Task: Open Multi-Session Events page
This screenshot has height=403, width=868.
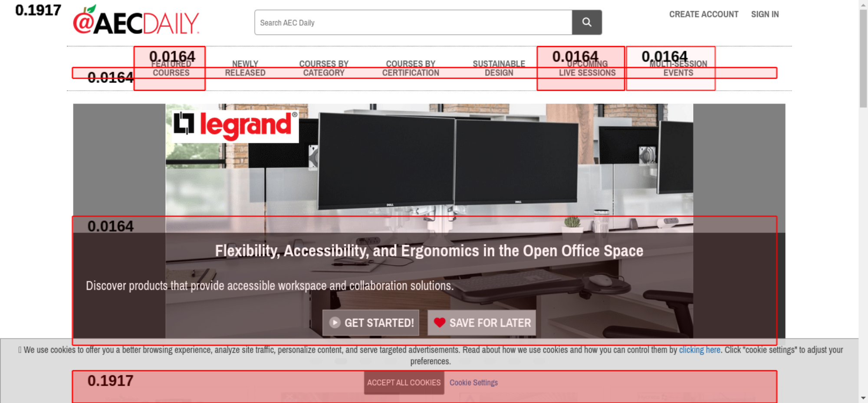Action: (x=678, y=69)
